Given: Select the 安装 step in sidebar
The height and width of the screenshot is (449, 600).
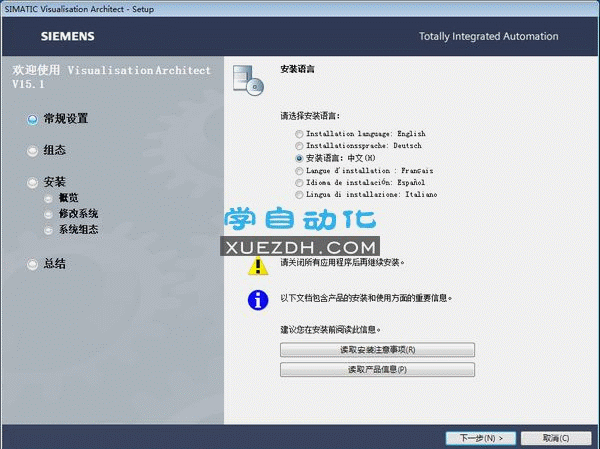Looking at the screenshot, I should coord(55,182).
